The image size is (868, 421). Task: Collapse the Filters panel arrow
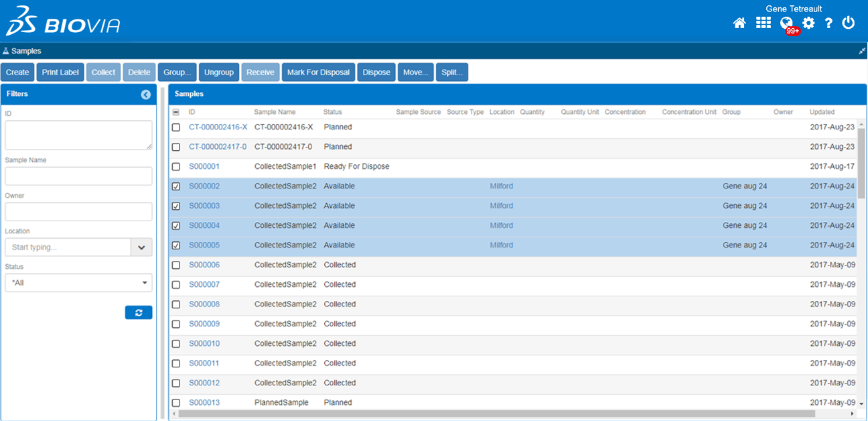pos(146,95)
